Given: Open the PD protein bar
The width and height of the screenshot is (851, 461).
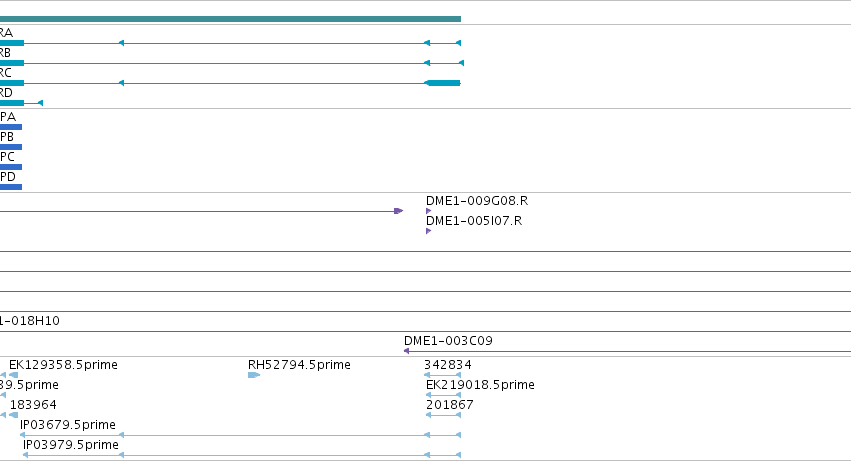Looking at the screenshot, I should point(11,187).
